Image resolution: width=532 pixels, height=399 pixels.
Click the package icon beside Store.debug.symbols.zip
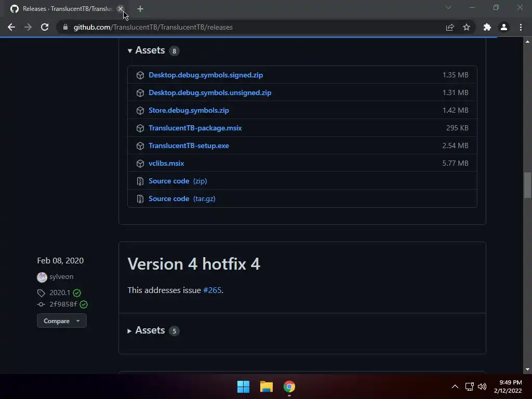pos(140,111)
